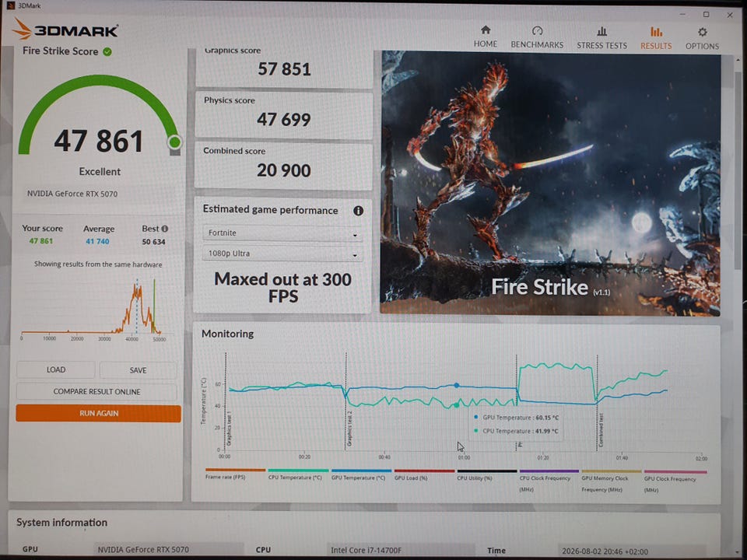Click the LOAD button
Image resolution: width=747 pixels, height=560 pixels.
[56, 369]
